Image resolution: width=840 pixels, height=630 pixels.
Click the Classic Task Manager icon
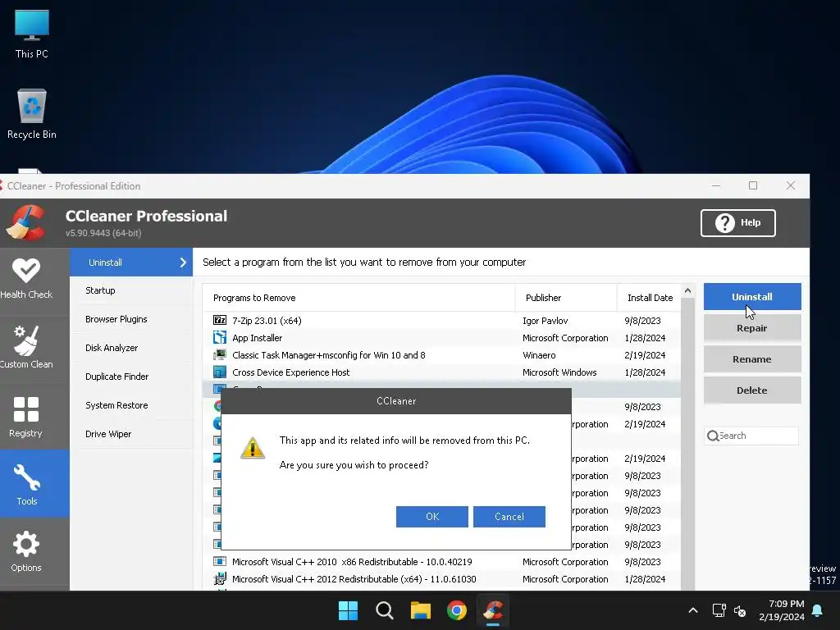tap(220, 354)
